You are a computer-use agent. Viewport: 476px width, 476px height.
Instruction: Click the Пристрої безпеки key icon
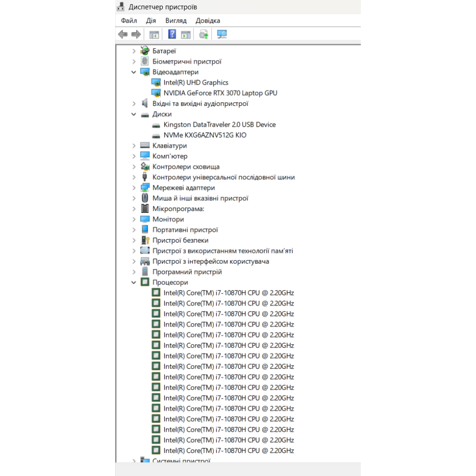pos(145,240)
